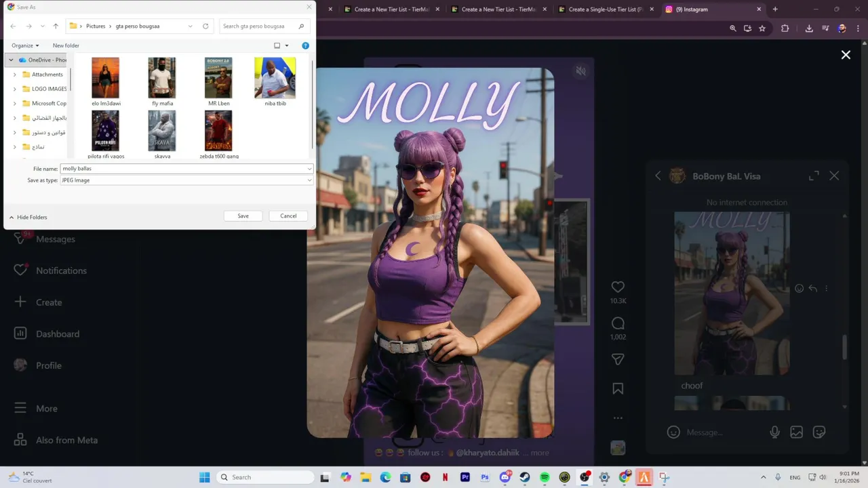
Task: Expand the Attachments folder
Action: pyautogui.click(x=15, y=75)
